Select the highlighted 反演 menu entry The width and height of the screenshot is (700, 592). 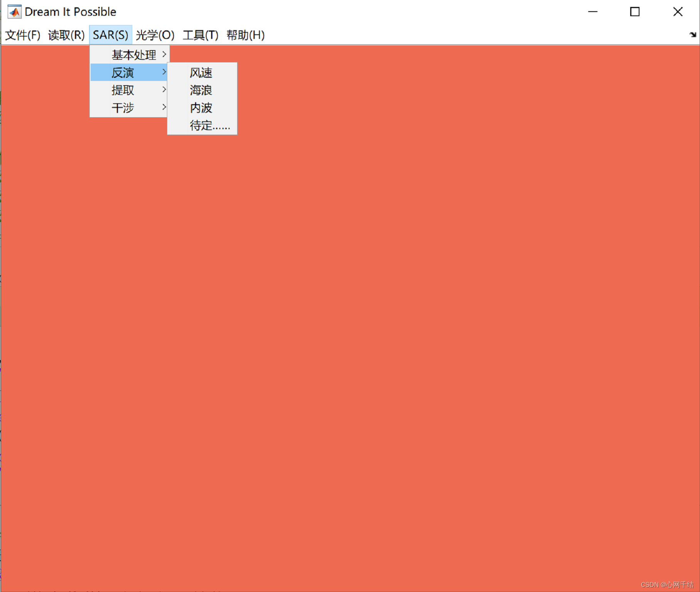coord(129,72)
